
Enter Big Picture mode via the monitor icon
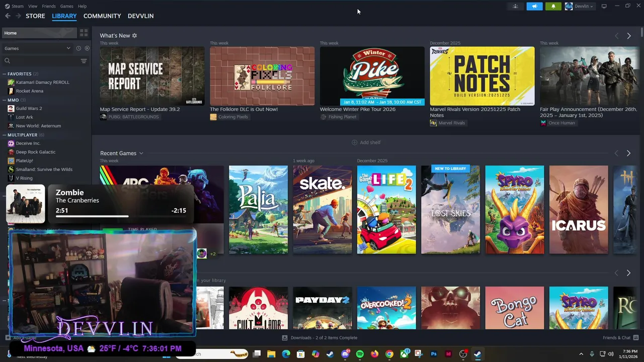(x=604, y=6)
